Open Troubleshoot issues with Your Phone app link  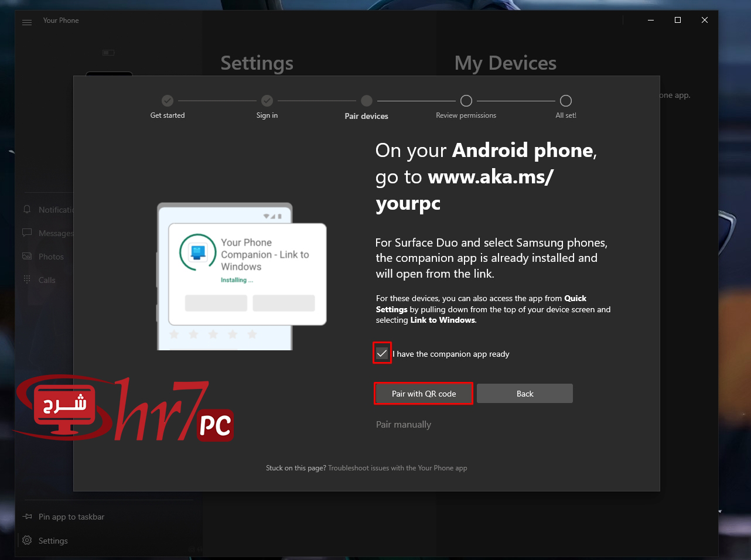pos(398,468)
